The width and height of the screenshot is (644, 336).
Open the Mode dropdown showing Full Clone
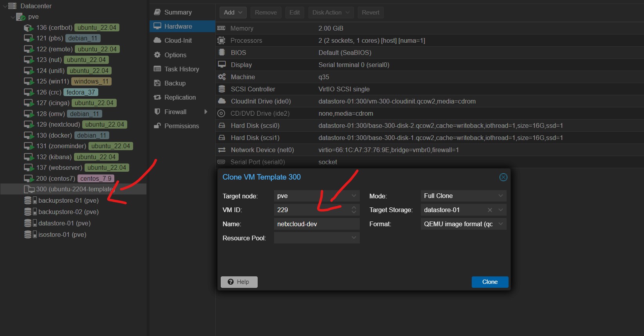click(x=500, y=196)
